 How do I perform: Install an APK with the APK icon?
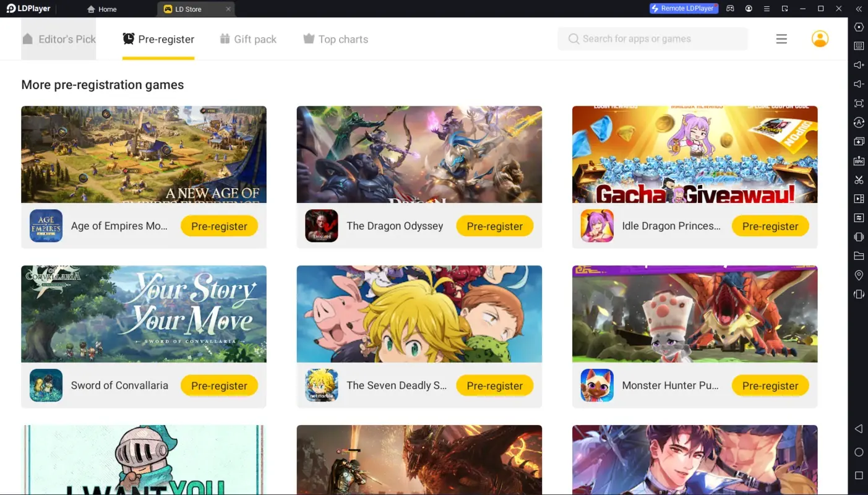[859, 161]
